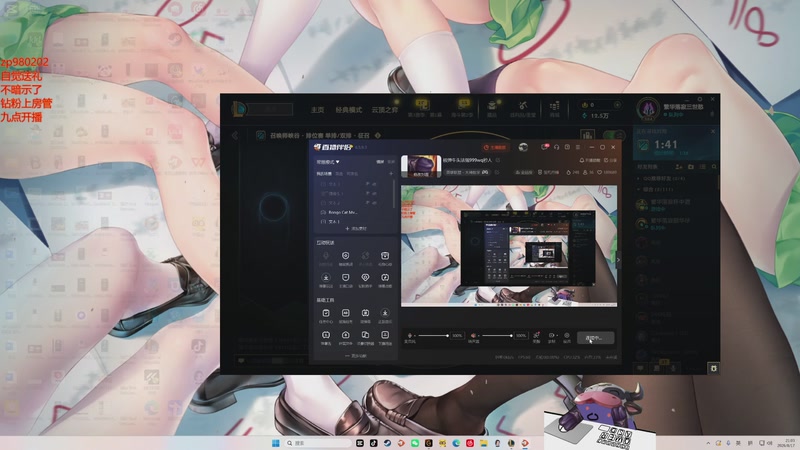Toggle the green switch in League lobby header
The image size is (800, 450).
coord(614,135)
